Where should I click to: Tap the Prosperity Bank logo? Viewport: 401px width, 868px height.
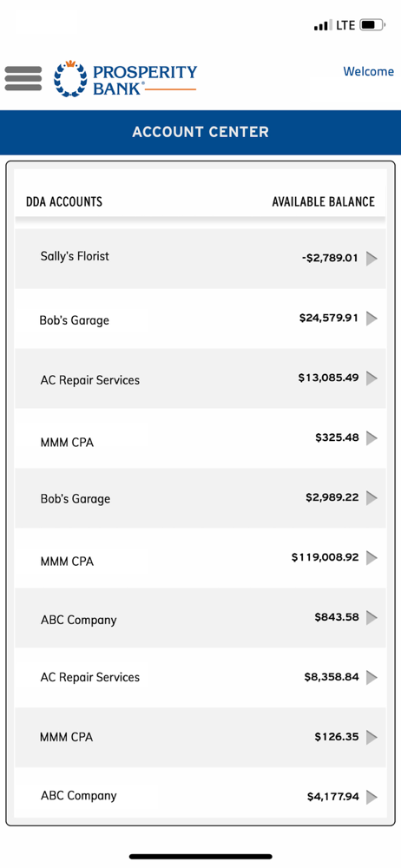click(x=125, y=79)
